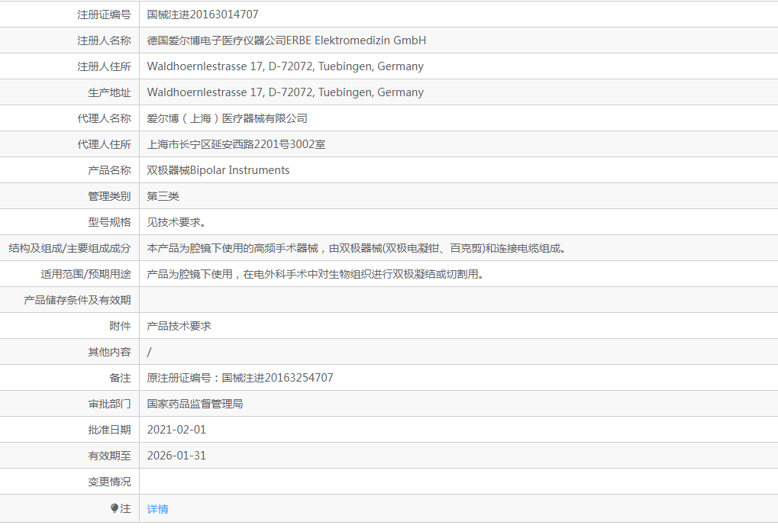The height and width of the screenshot is (532, 778).
Task: Click the intended use text starting 产品为腔镜下使用
Action: 315,274
